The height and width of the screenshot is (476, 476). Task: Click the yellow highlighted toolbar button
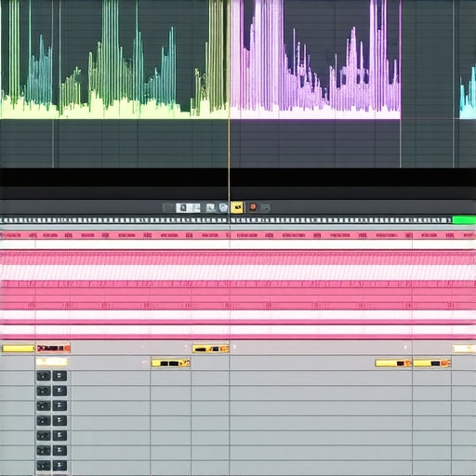coord(237,207)
